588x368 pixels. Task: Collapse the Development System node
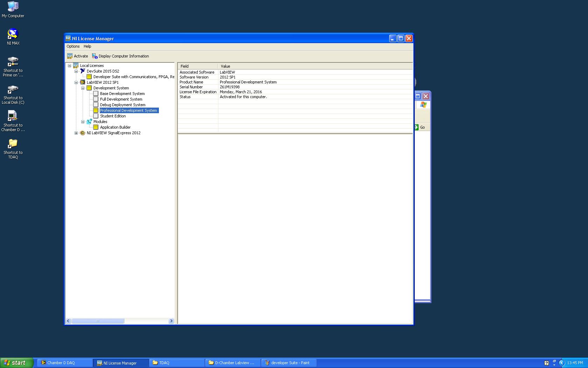[83, 88]
